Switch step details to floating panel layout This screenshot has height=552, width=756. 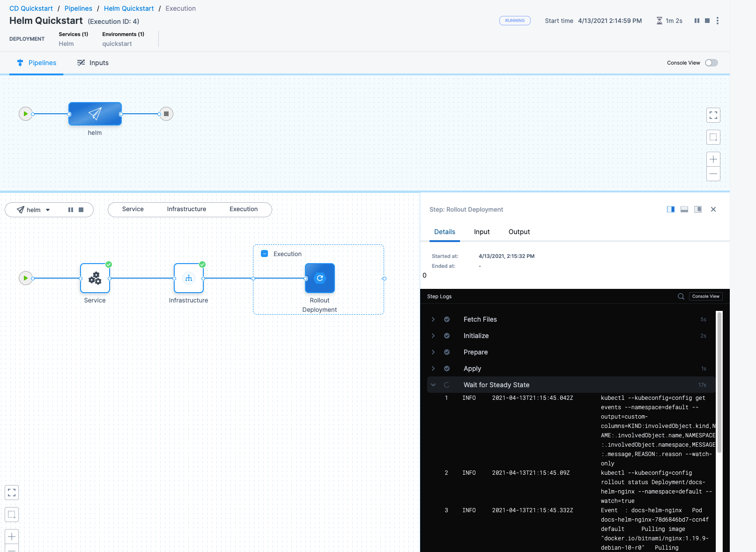coord(698,209)
